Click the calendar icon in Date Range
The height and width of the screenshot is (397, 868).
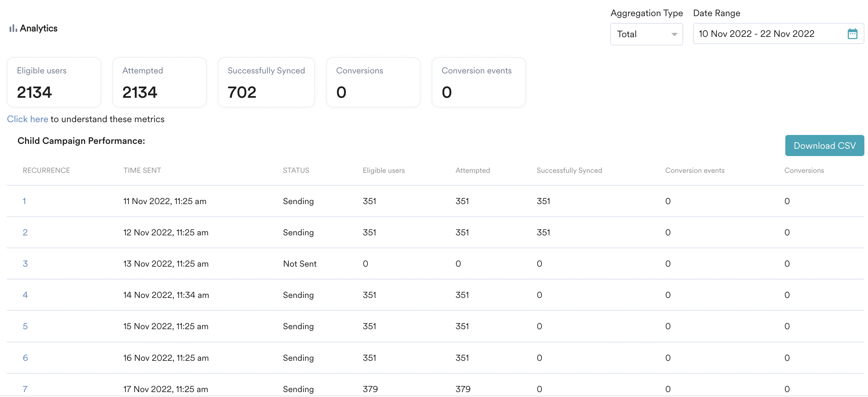point(852,34)
